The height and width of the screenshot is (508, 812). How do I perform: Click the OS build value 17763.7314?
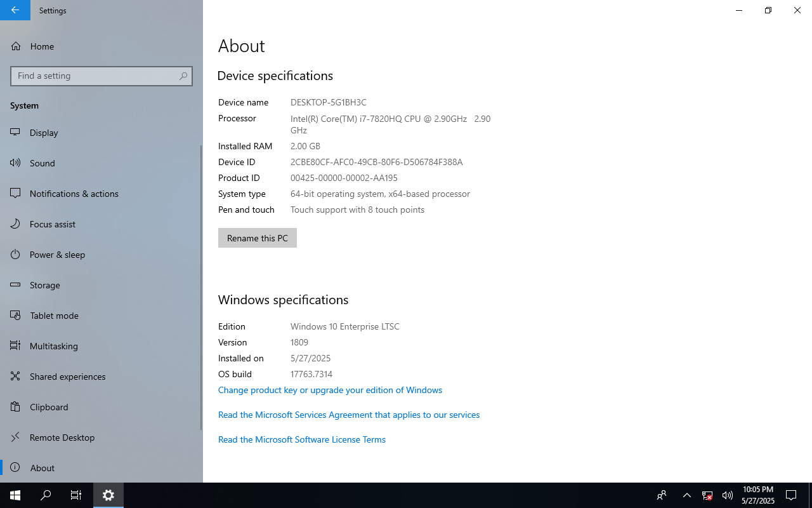[311, 374]
